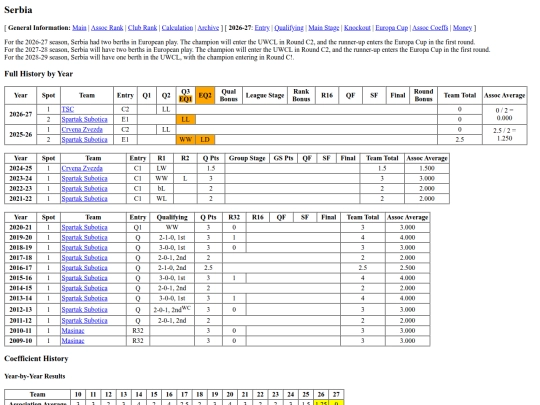Open Spartak Subotica in the 2017-18 row
Screen dimensions: 540x405
[84, 258]
